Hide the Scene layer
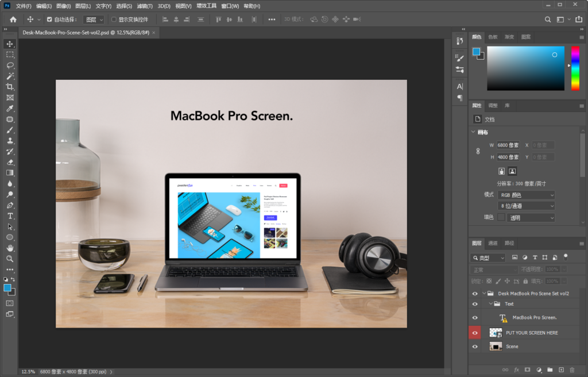588x377 pixels. (x=475, y=347)
